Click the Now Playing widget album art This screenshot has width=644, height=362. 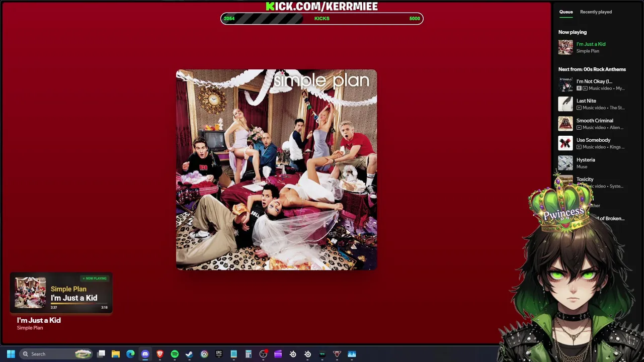click(x=30, y=293)
